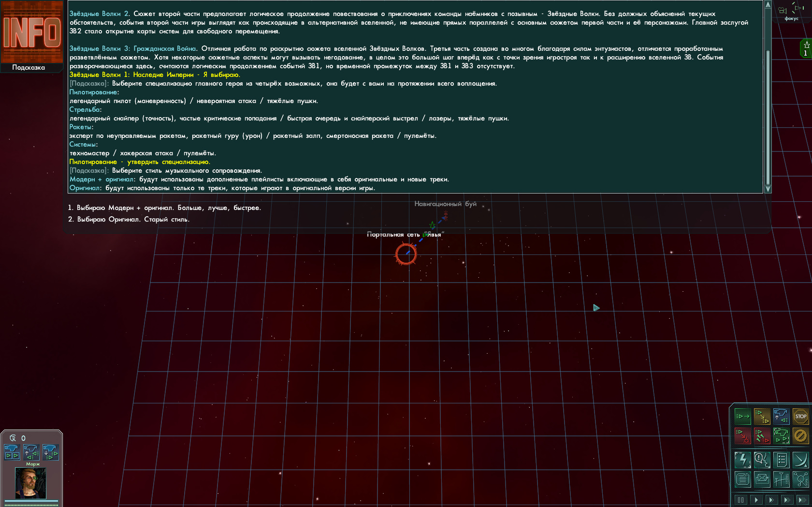Click 'Звёздные Волки 3: Гражданская Война.' title text

[133, 49]
